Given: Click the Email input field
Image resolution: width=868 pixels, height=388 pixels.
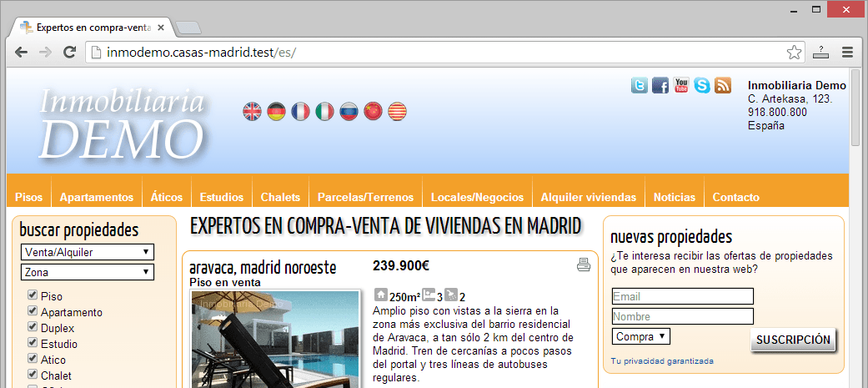Looking at the screenshot, I should tap(682, 296).
